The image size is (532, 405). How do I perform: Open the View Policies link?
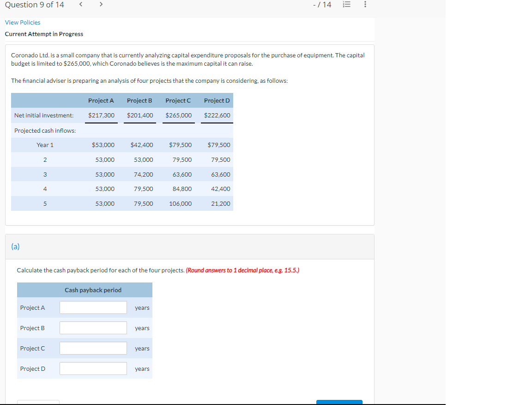coord(23,22)
